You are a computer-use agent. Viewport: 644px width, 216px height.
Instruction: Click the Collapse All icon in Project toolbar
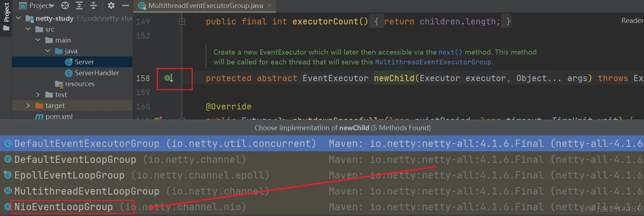pos(93,5)
